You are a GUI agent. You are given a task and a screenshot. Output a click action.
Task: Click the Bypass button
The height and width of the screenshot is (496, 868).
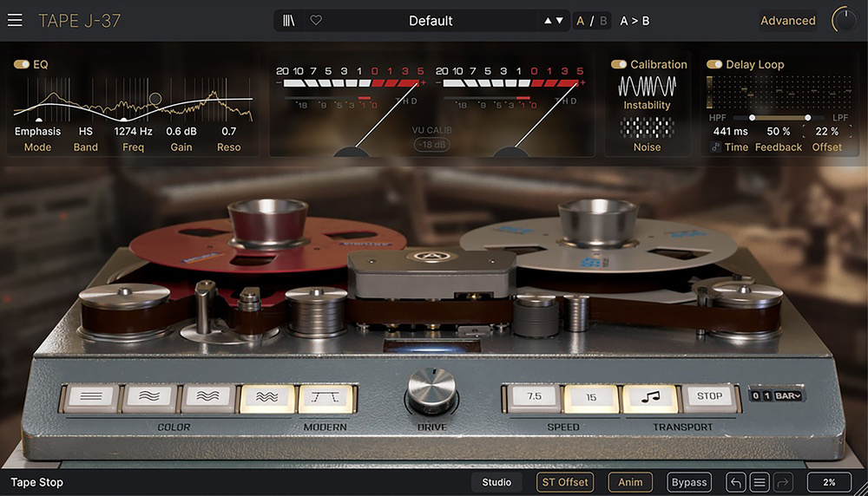pyautogui.click(x=688, y=483)
